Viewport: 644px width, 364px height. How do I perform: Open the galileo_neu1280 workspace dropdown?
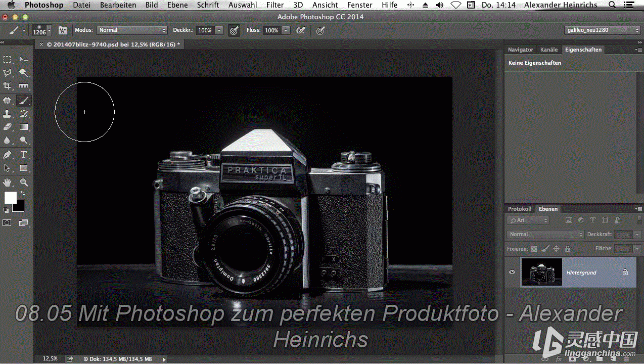coord(603,30)
